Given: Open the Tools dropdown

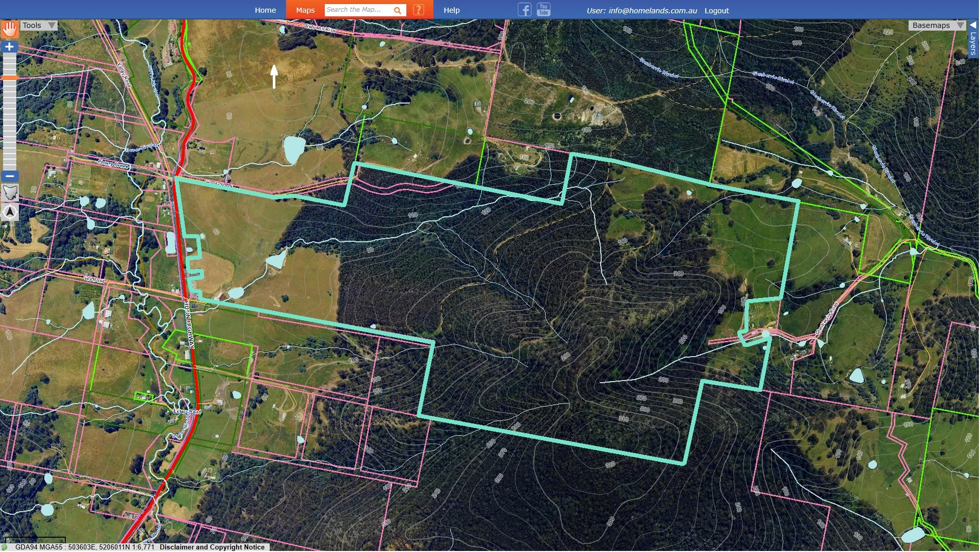Looking at the screenshot, I should point(38,25).
